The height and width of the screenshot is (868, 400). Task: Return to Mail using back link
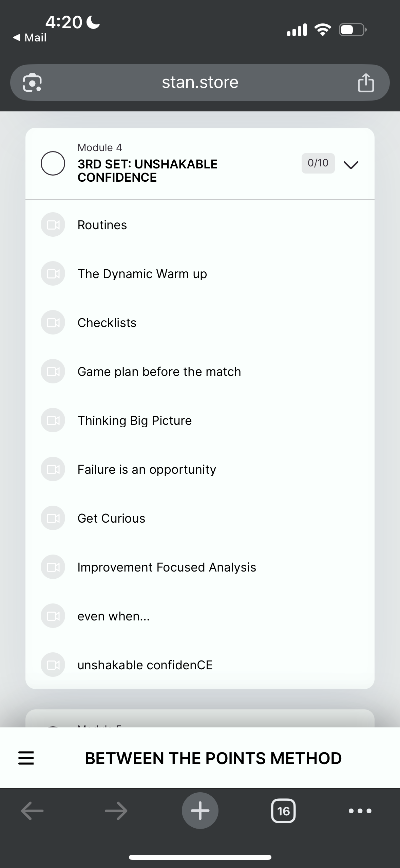[x=30, y=37]
